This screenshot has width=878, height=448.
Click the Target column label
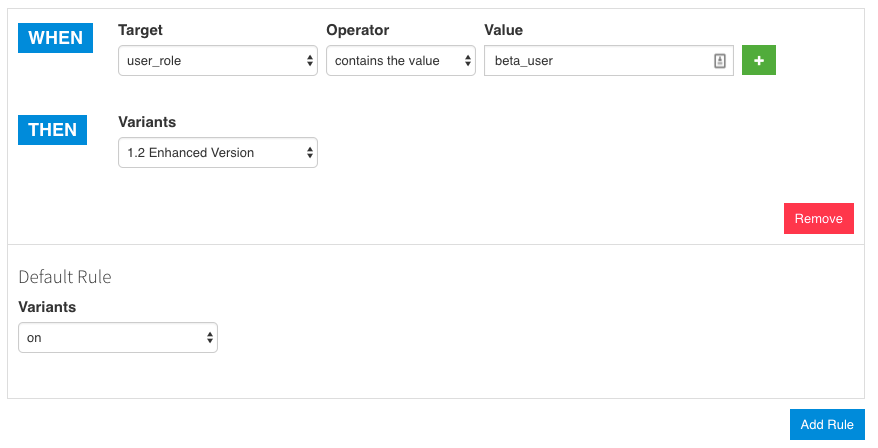[140, 30]
